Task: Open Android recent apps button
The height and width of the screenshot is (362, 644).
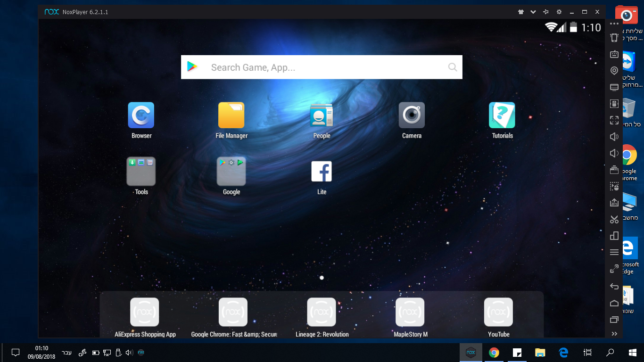Action: (614, 320)
